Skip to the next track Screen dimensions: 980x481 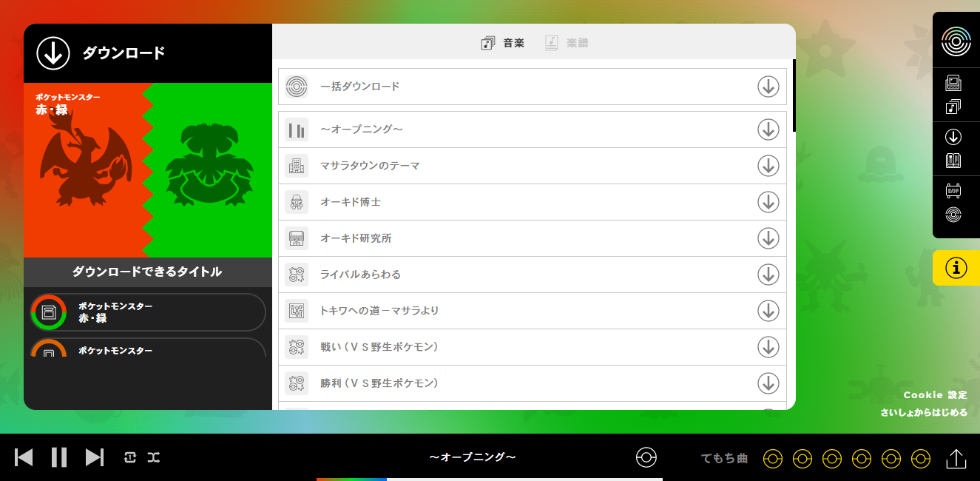94,457
